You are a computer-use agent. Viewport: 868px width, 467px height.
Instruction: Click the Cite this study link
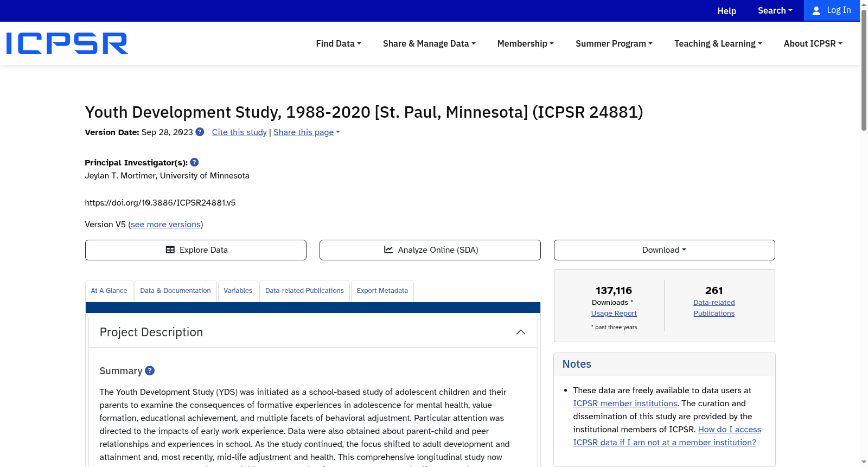pyautogui.click(x=239, y=132)
